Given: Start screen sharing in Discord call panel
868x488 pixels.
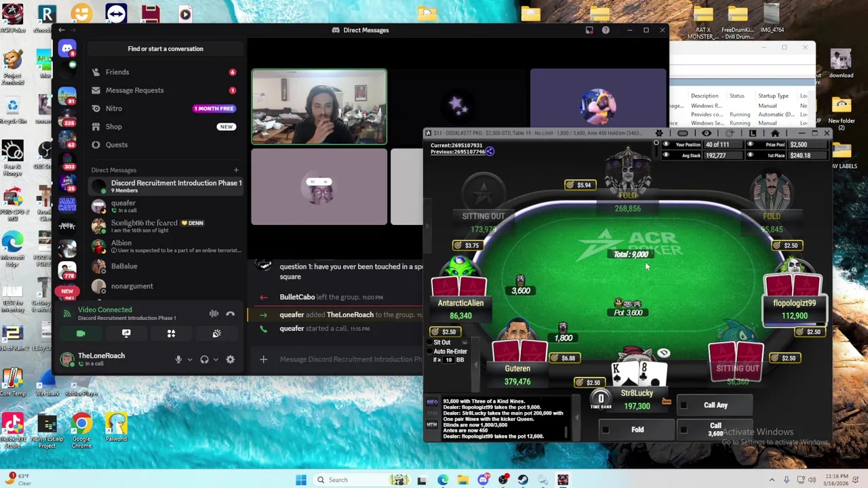Looking at the screenshot, I should pyautogui.click(x=126, y=333).
